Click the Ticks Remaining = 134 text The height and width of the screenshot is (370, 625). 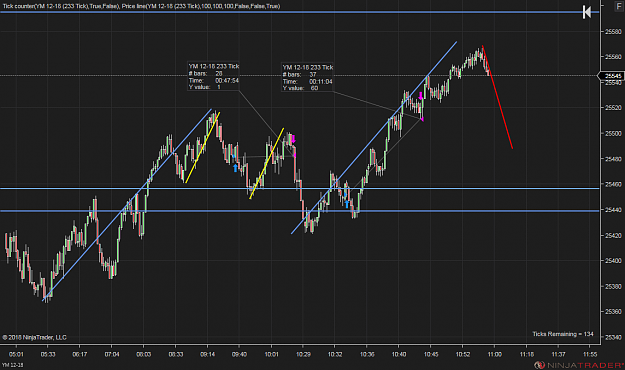(x=563, y=334)
